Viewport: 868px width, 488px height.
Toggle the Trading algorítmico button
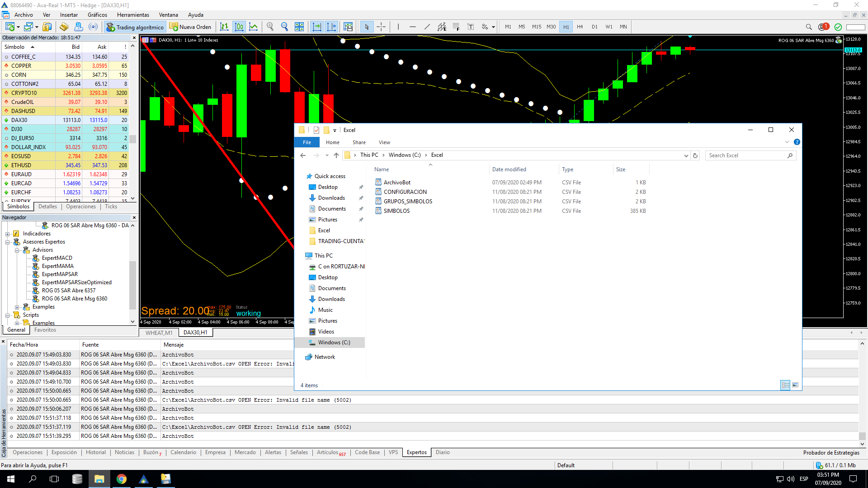pyautogui.click(x=135, y=27)
